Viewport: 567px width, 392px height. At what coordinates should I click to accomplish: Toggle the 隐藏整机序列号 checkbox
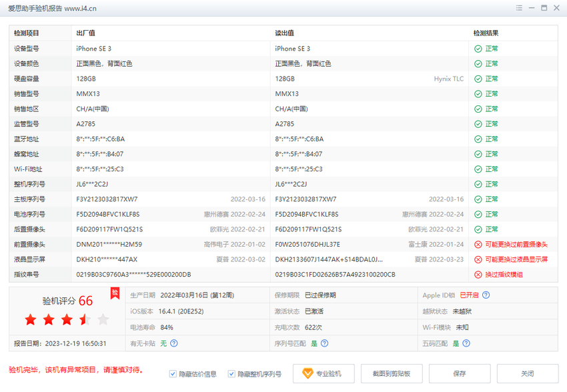click(x=231, y=374)
